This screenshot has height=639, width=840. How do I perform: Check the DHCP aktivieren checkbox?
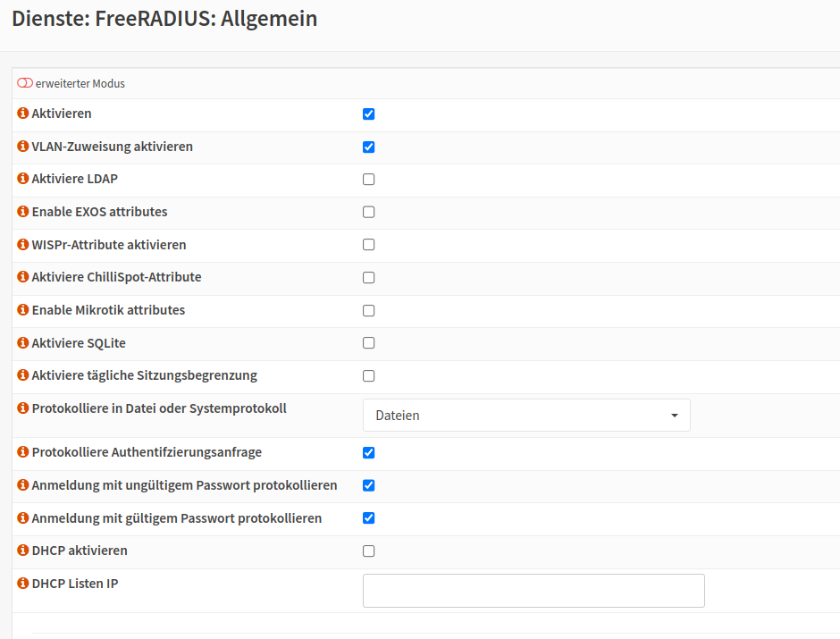point(368,551)
